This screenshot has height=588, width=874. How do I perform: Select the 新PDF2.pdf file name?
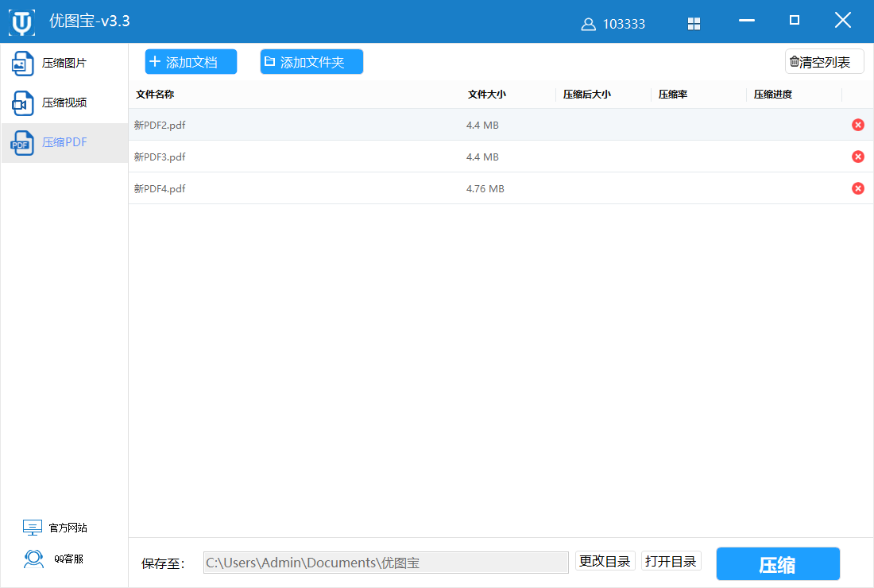(x=160, y=125)
